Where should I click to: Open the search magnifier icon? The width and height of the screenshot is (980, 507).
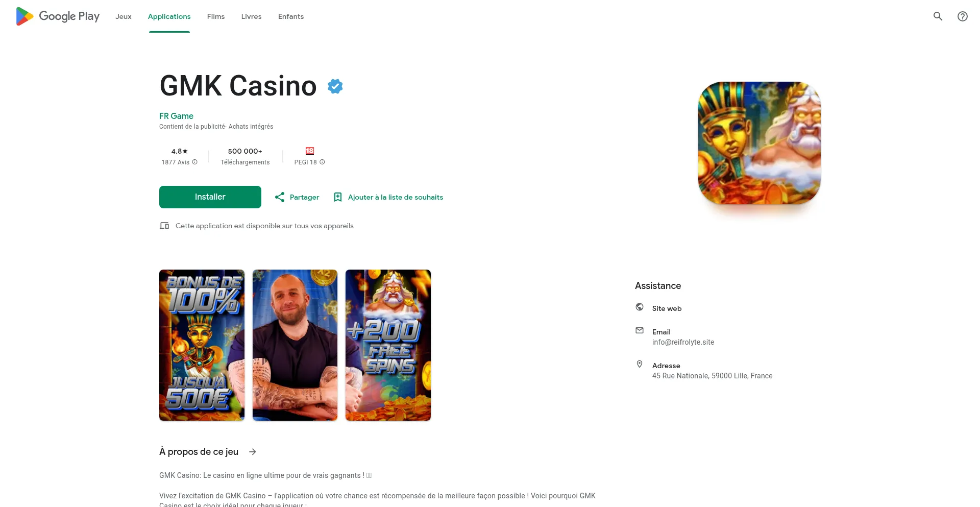point(938,16)
